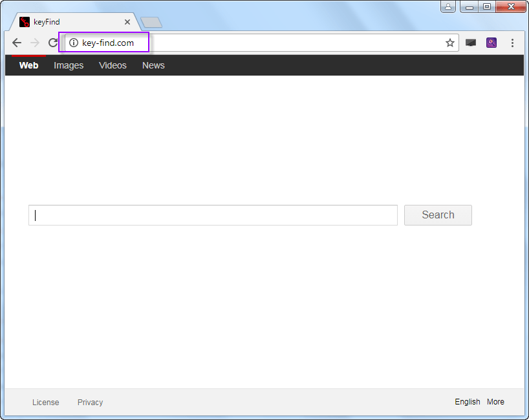Close the Chrome window

[511, 6]
